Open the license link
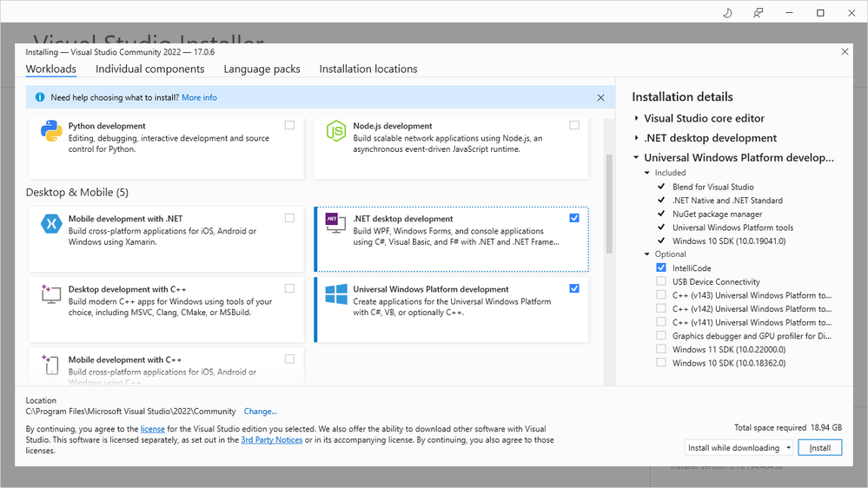Viewport: 868px width, 488px height. coord(153,429)
